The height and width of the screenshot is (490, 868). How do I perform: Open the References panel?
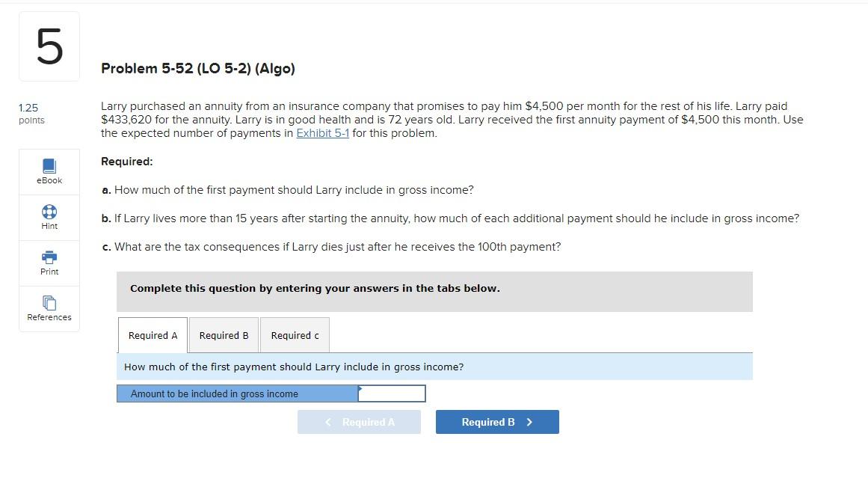pos(49,308)
